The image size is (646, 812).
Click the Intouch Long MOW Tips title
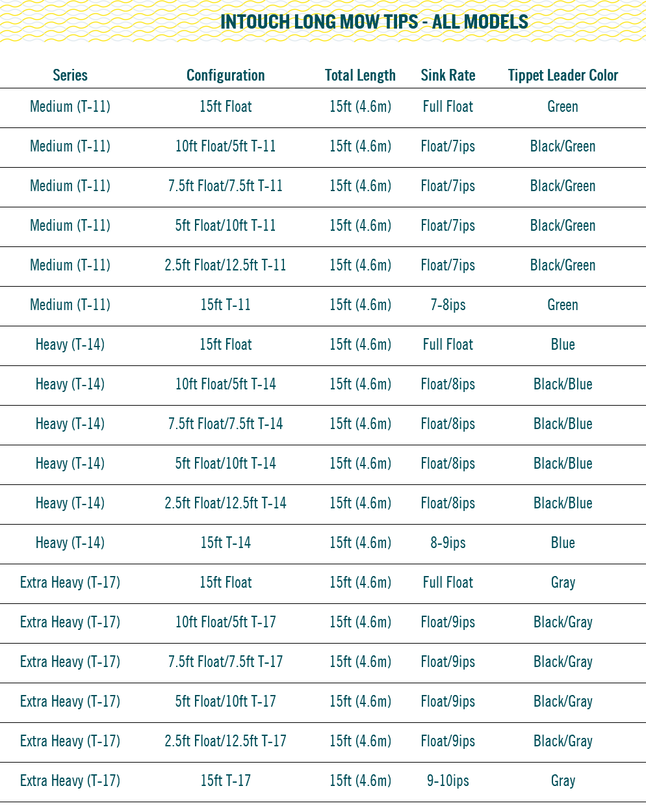point(374,22)
